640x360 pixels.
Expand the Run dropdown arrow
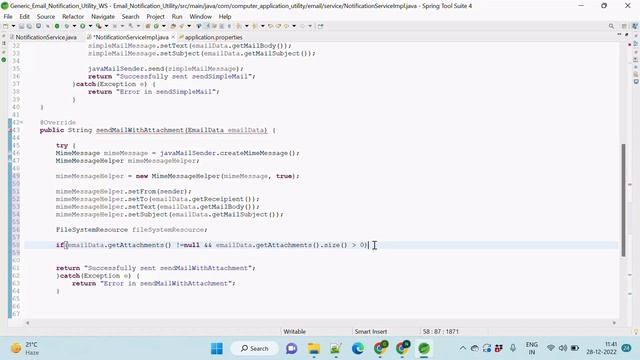[x=90, y=26]
